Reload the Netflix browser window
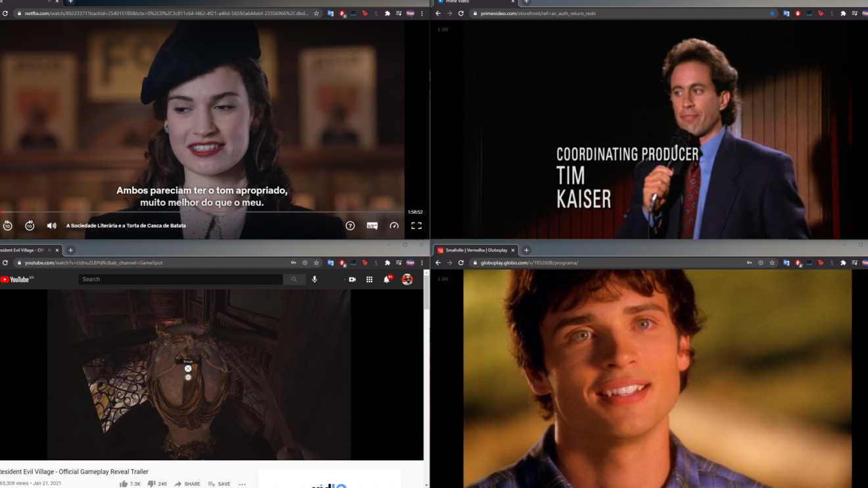Viewport: 868px width, 488px height. [5, 13]
